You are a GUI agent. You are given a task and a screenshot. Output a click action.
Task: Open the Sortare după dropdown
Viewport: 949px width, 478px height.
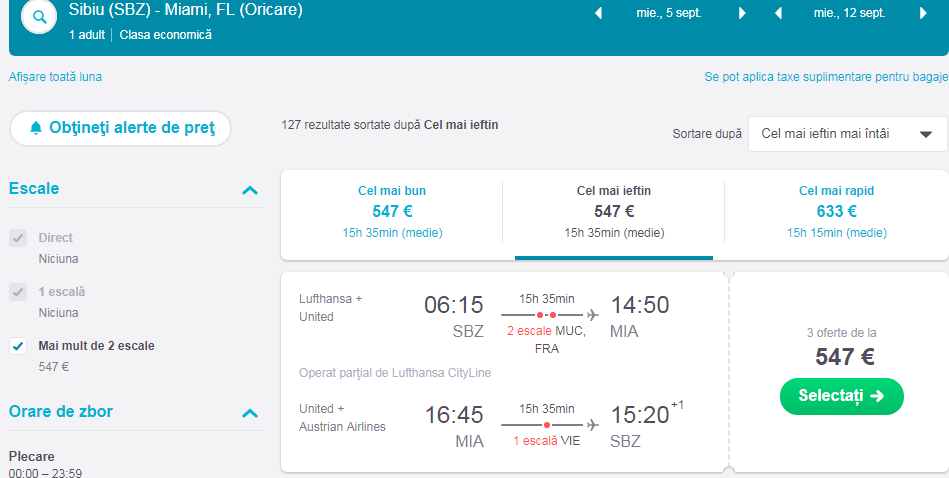(x=847, y=134)
